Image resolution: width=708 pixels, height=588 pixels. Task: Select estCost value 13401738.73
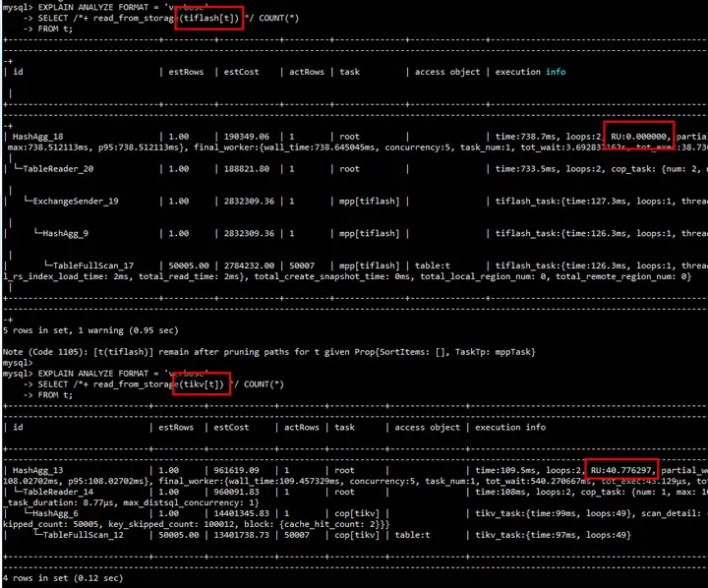[241, 535]
